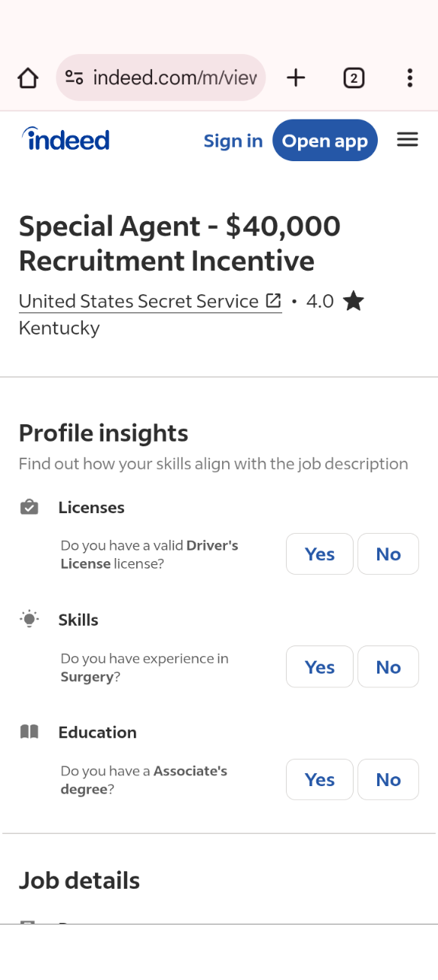Tap the Open app button
The height and width of the screenshot is (980, 438).
325,141
